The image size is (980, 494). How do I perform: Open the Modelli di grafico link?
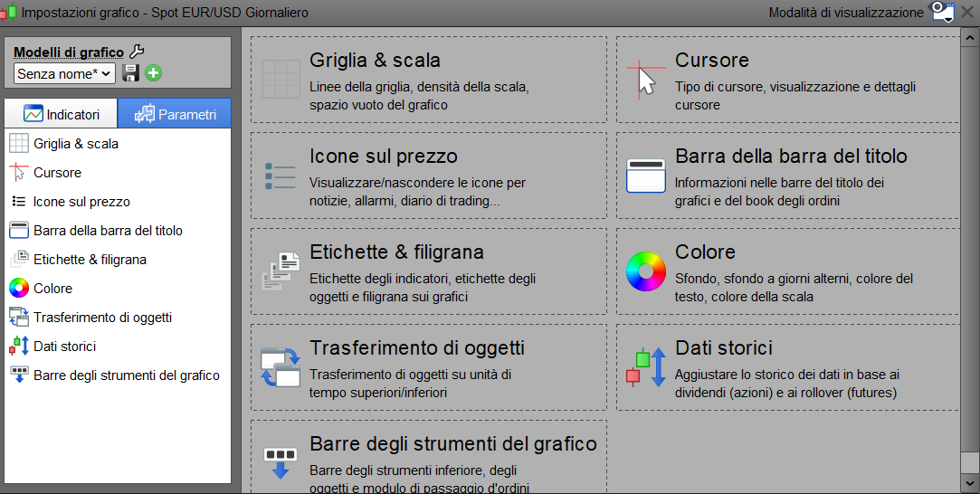point(69,52)
